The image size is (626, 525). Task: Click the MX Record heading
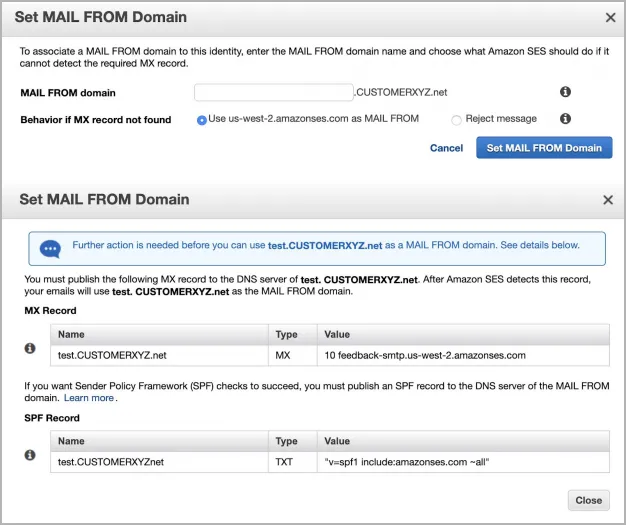pyautogui.click(x=50, y=311)
